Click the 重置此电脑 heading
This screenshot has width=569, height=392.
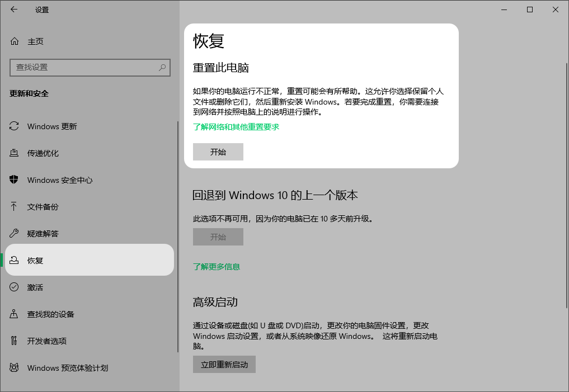point(220,68)
